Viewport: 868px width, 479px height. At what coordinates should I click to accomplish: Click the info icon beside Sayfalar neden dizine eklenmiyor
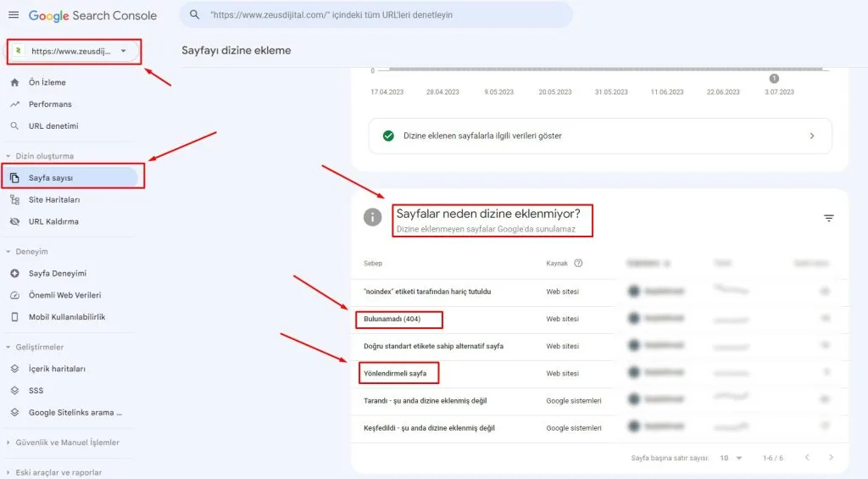coord(373,217)
